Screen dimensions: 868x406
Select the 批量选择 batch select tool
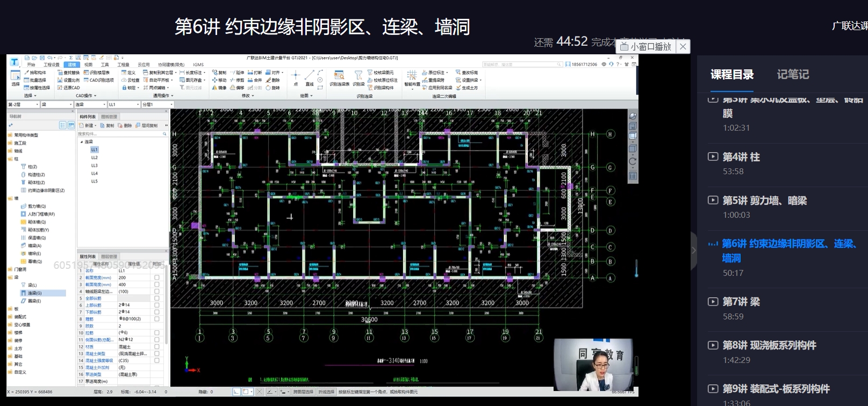[x=35, y=80]
